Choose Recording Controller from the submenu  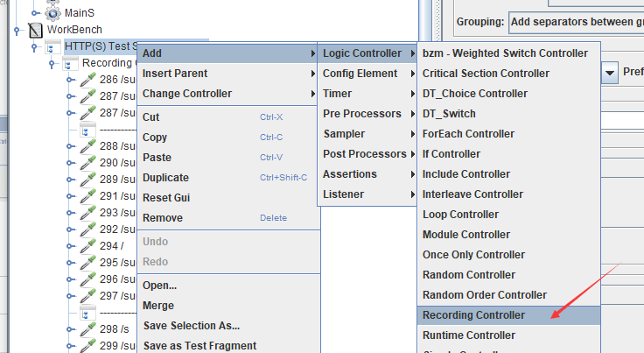point(473,315)
